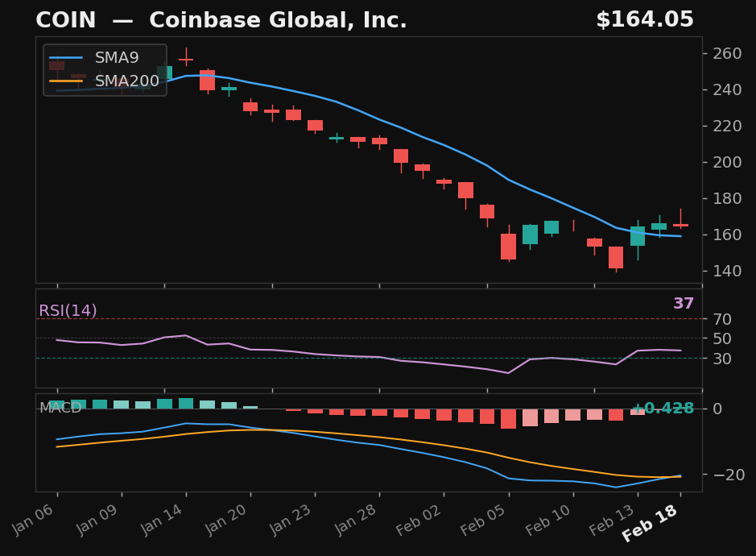Click the large green candle on Feb 13
Viewport: 756px width, 556px height.
coord(638,236)
